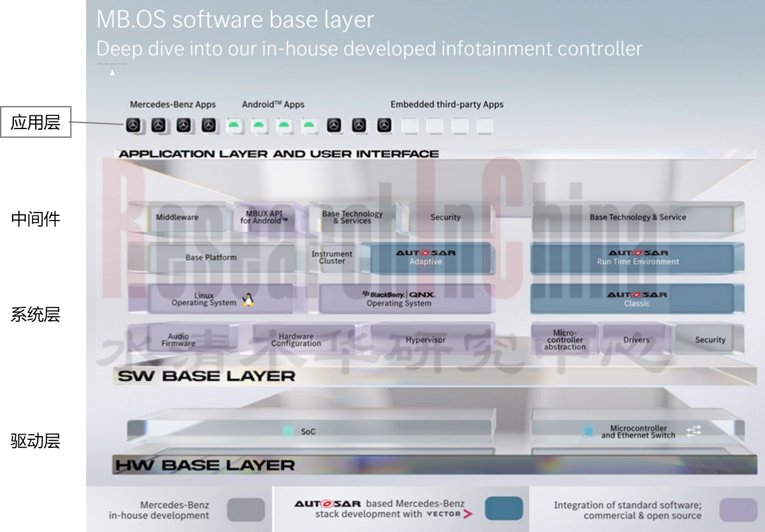Click the HW BASE LAYER heading
Screen dimensions: 765x532
[x=205, y=465]
